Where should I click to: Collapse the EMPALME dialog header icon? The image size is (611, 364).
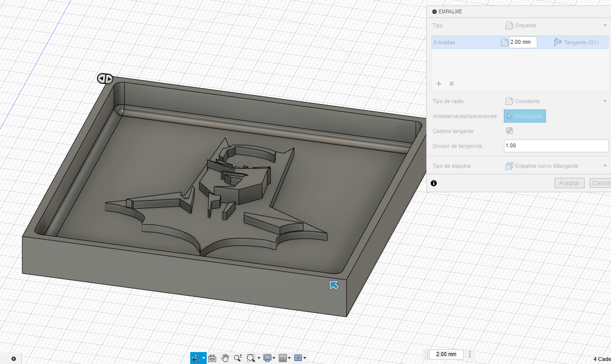pos(435,11)
